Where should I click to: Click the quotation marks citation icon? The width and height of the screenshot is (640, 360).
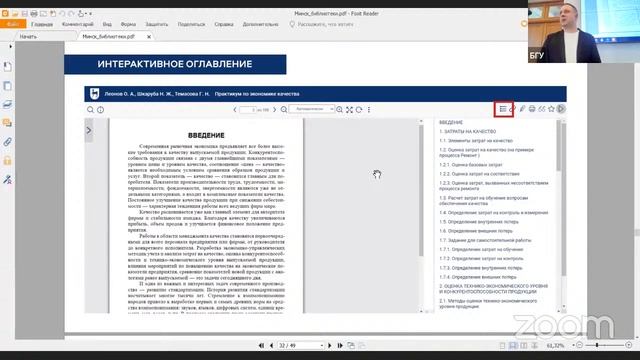coord(542,109)
